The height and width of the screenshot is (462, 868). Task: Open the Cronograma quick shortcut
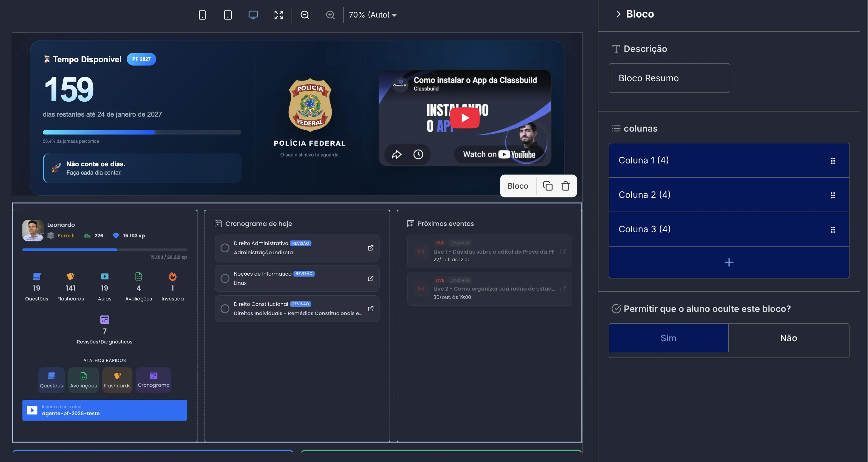[x=154, y=380]
